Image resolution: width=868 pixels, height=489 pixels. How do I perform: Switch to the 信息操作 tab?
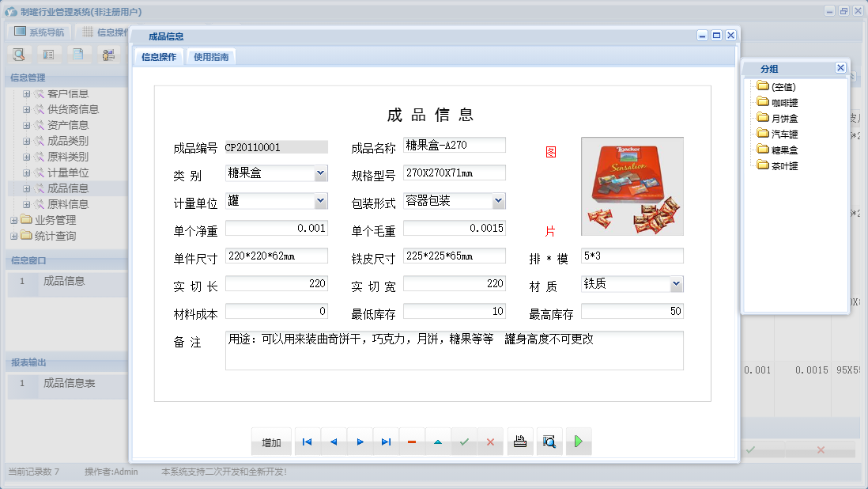(x=159, y=56)
